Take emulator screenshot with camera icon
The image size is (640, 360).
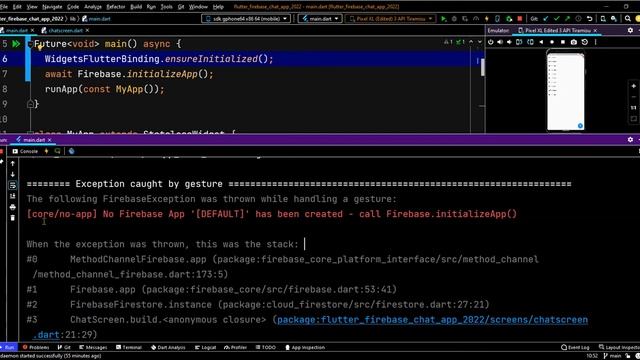tap(573, 42)
